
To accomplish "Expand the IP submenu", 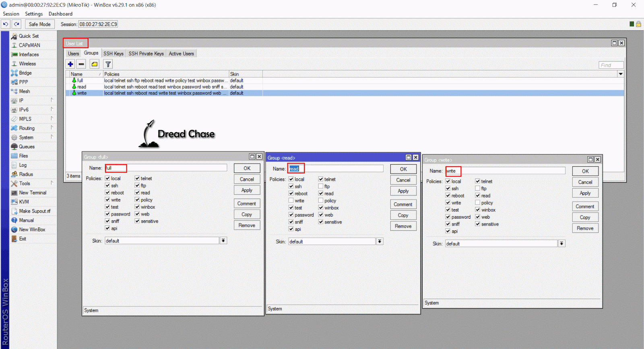I will click(33, 101).
